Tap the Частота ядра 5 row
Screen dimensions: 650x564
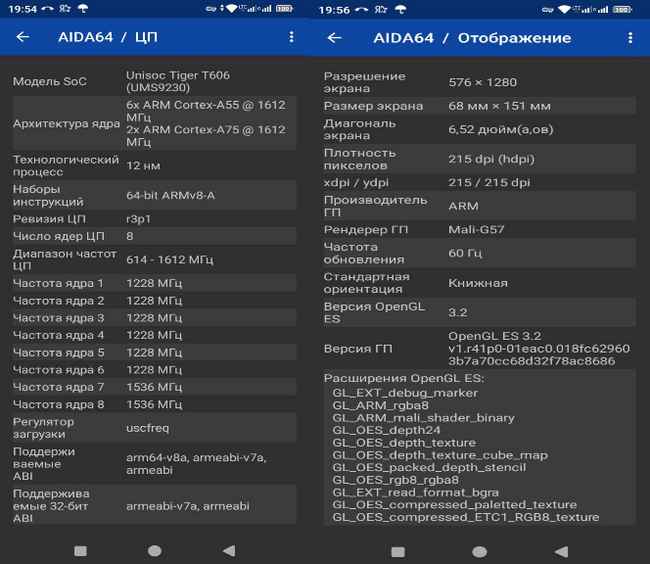click(155, 352)
